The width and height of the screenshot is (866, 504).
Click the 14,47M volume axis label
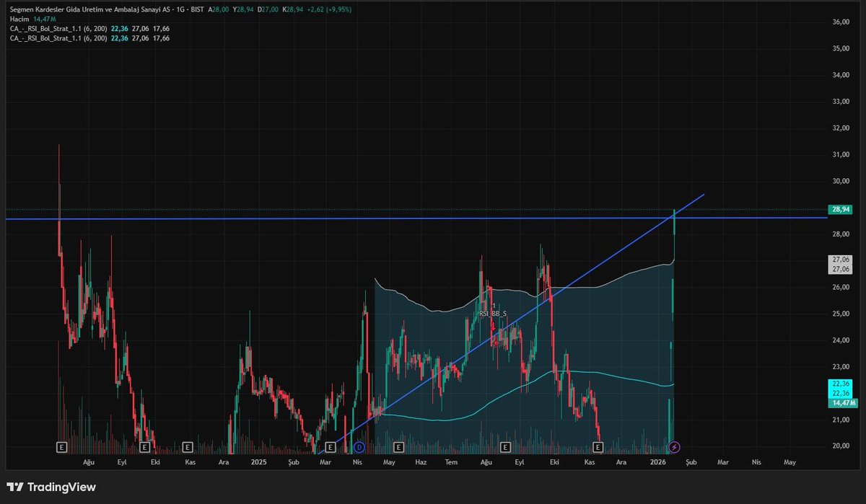[x=843, y=403]
